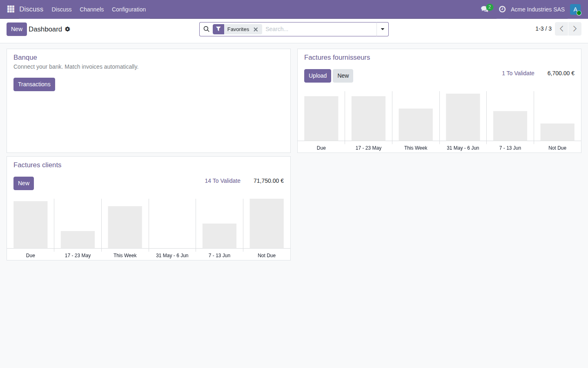
Task: Click Due bar in Factures fournisseurs chart
Action: [321, 119]
